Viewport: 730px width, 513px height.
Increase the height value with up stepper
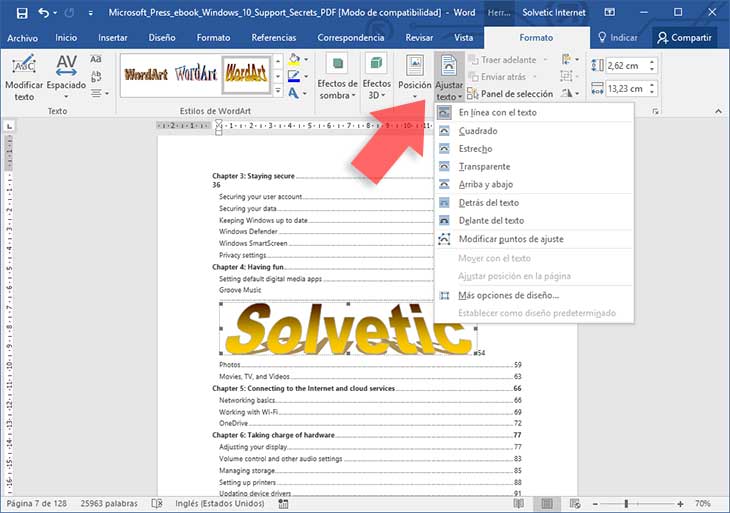pos(652,62)
